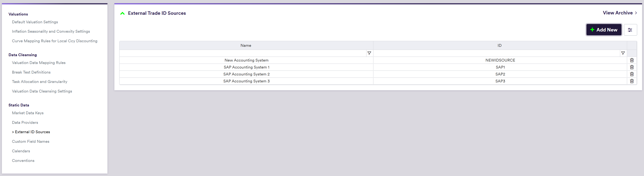Open Default Valuation Settings
The image size is (644, 176).
coord(35,22)
